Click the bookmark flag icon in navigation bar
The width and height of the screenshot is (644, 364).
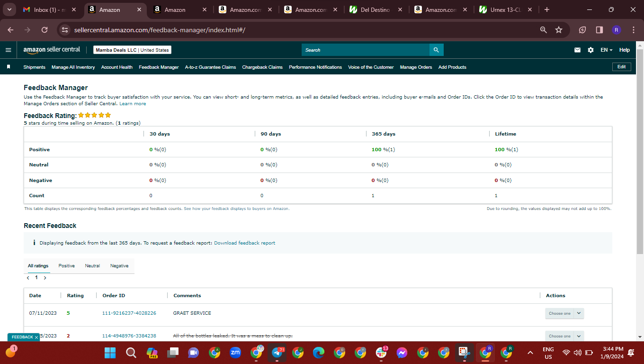point(9,67)
